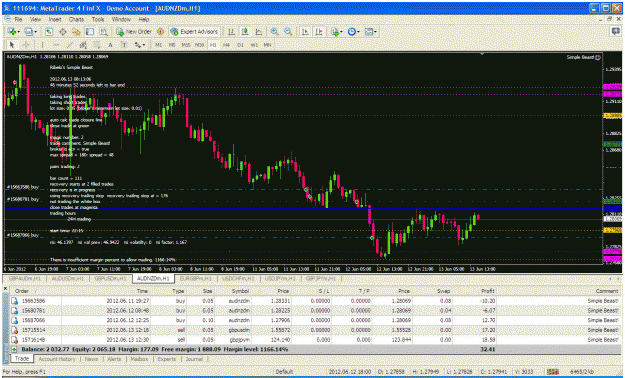Select the vertical line drawing tool
The width and height of the screenshot is (625, 378).
click(42, 45)
